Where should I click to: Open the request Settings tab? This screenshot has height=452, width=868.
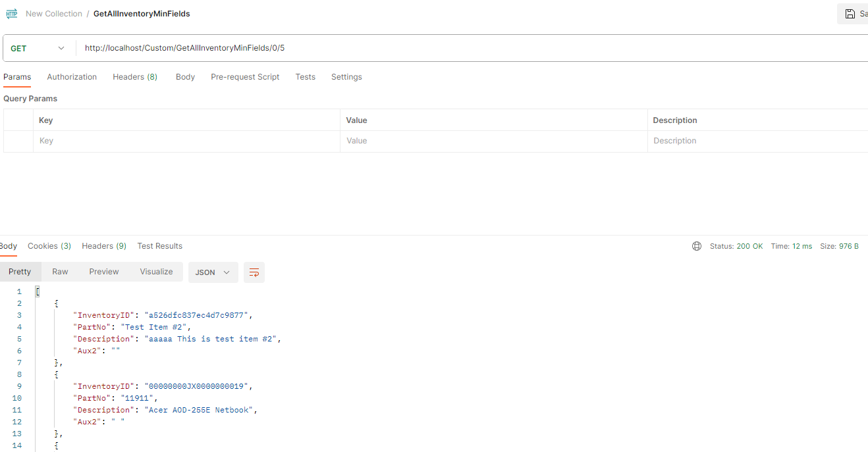(x=346, y=77)
